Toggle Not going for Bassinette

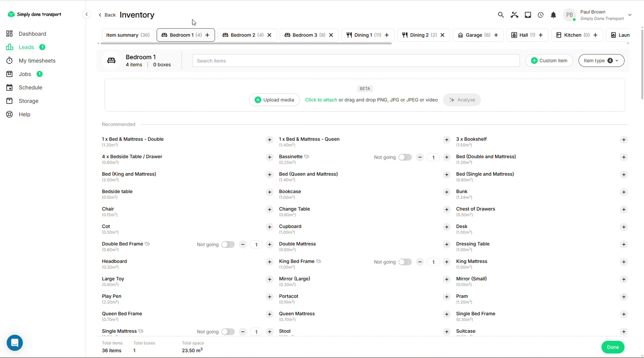[x=405, y=157]
